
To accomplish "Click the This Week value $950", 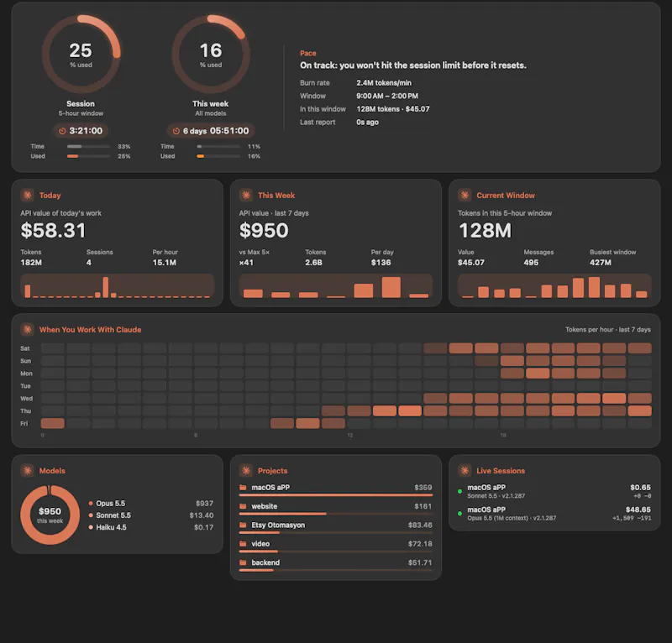I will (264, 231).
